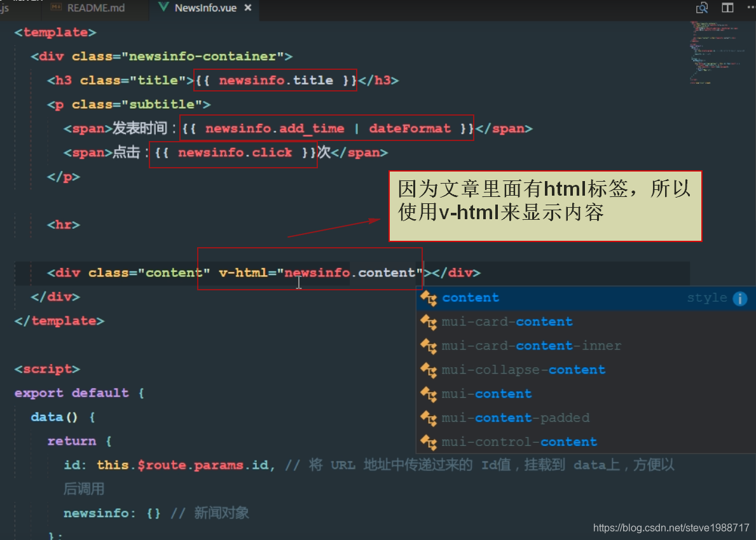
Task: Click 'export default {' line
Action: coord(79,393)
